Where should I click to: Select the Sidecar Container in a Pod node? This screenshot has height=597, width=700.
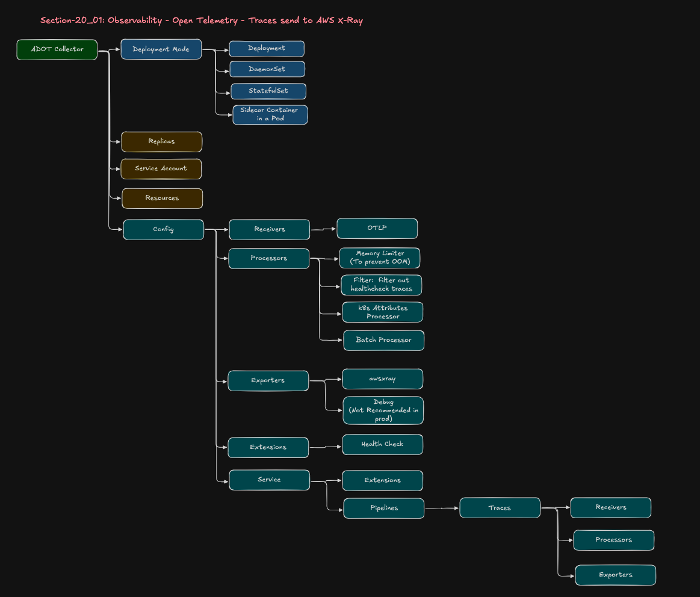coord(269,114)
